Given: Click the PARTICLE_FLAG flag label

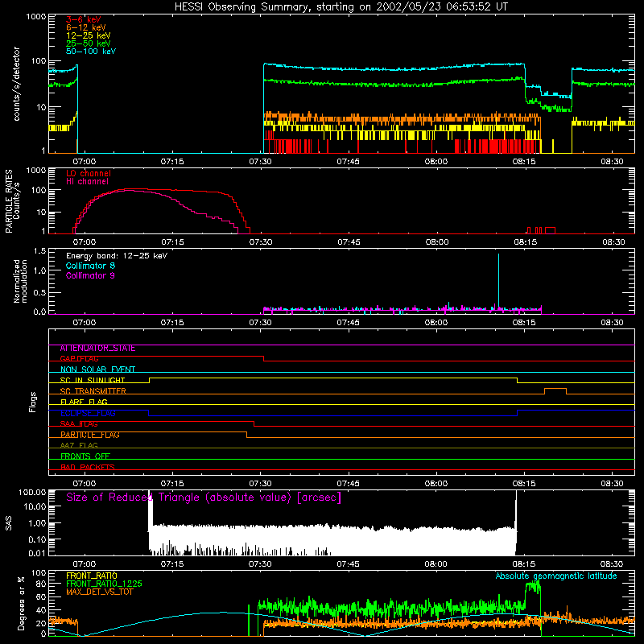Looking at the screenshot, I should (90, 435).
